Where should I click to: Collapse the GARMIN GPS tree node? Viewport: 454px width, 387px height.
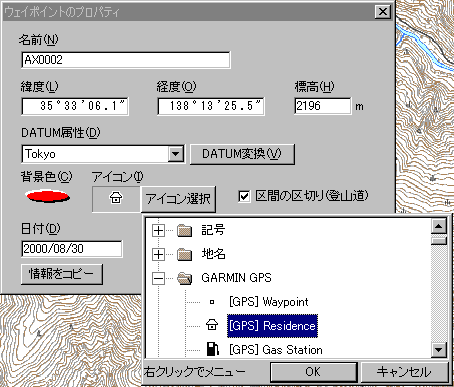158,278
